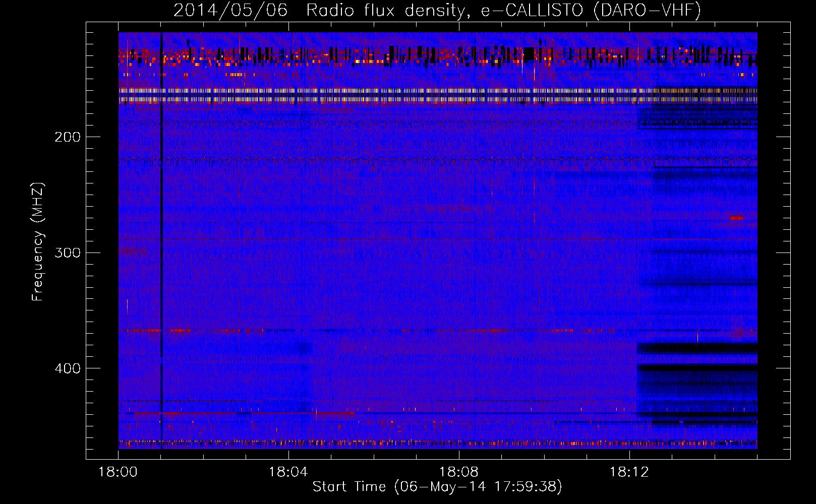Click the "Frequency (MHZ)" axis label
This screenshot has height=504, width=816.
click(x=38, y=242)
